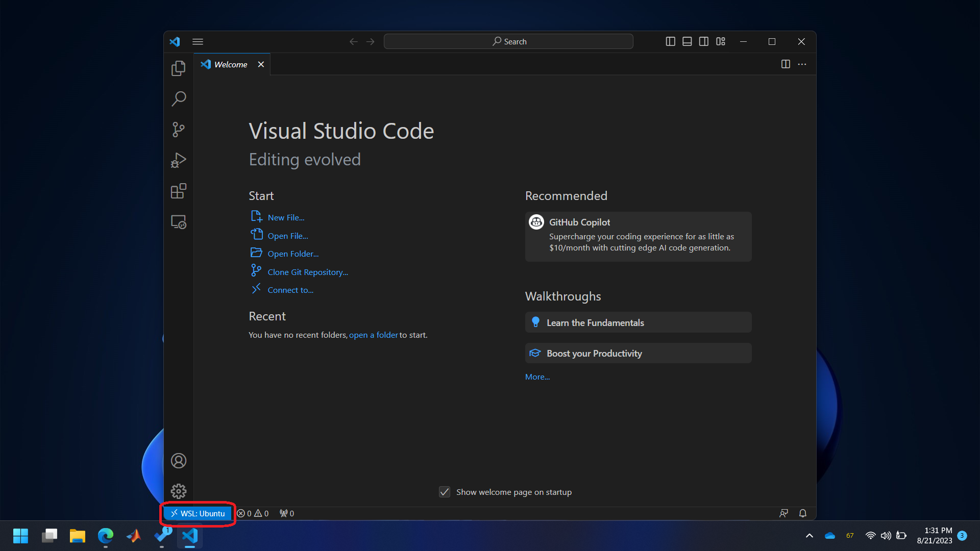
Task: Click the WSL: Ubuntu remote indicator
Action: (x=198, y=513)
